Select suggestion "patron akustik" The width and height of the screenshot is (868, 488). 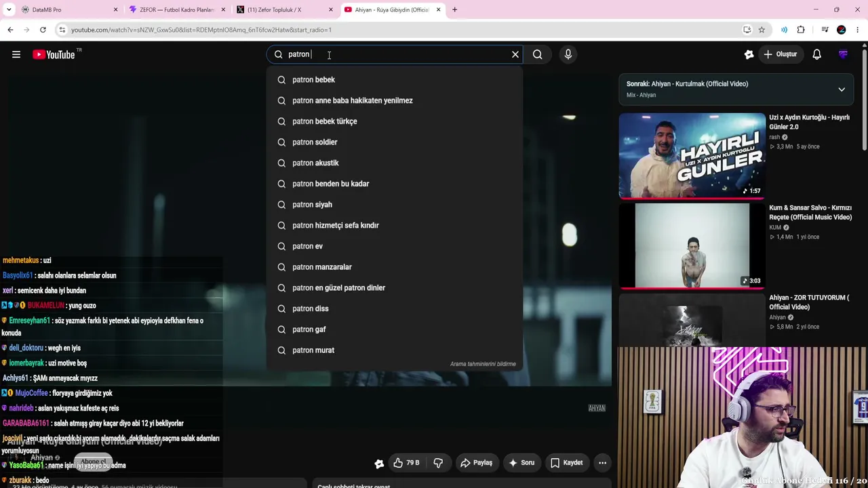pos(395,163)
